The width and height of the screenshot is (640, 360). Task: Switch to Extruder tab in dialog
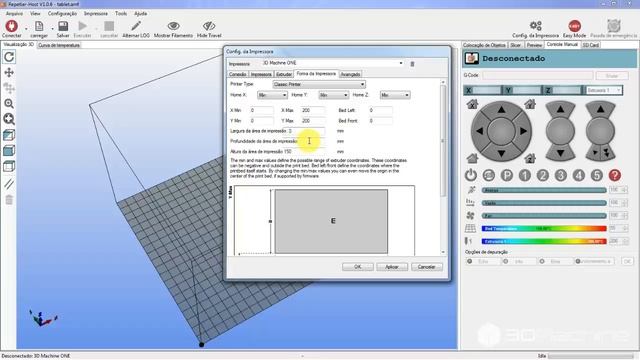click(284, 74)
